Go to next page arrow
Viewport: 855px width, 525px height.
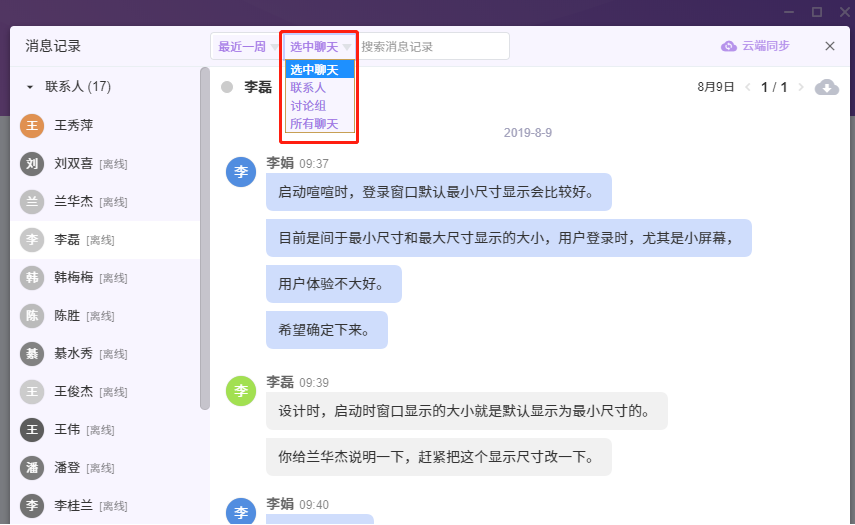coord(800,87)
